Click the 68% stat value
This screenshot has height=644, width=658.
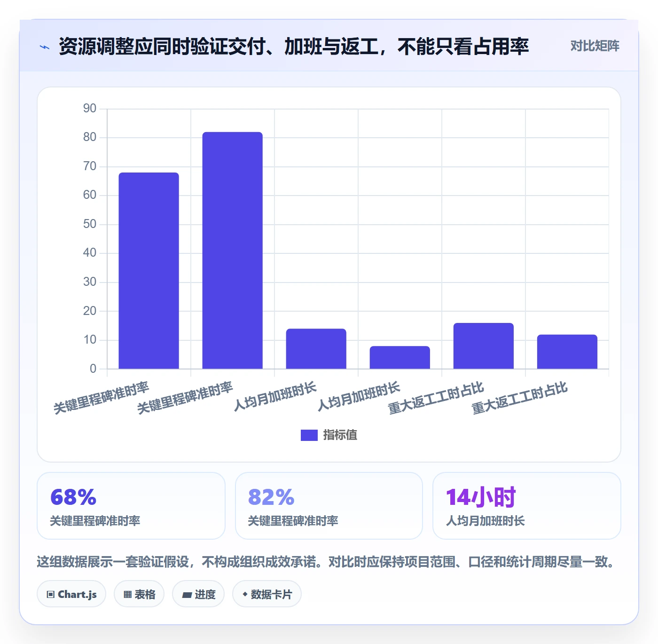click(x=73, y=497)
